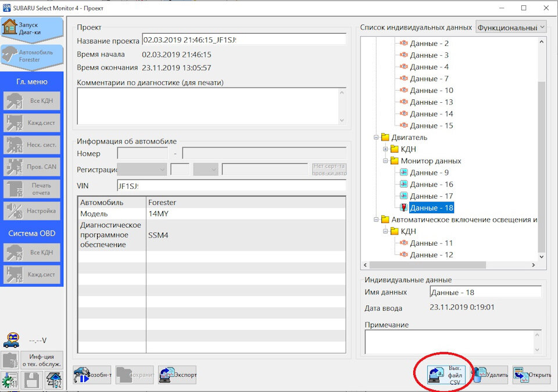
Task: Click the SSM4 software cell
Action: [246, 235]
